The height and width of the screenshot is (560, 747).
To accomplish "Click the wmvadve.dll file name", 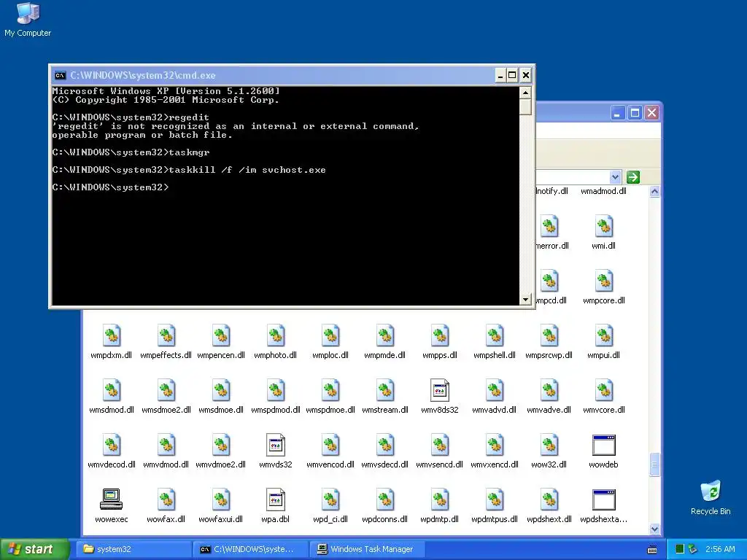I will (549, 410).
